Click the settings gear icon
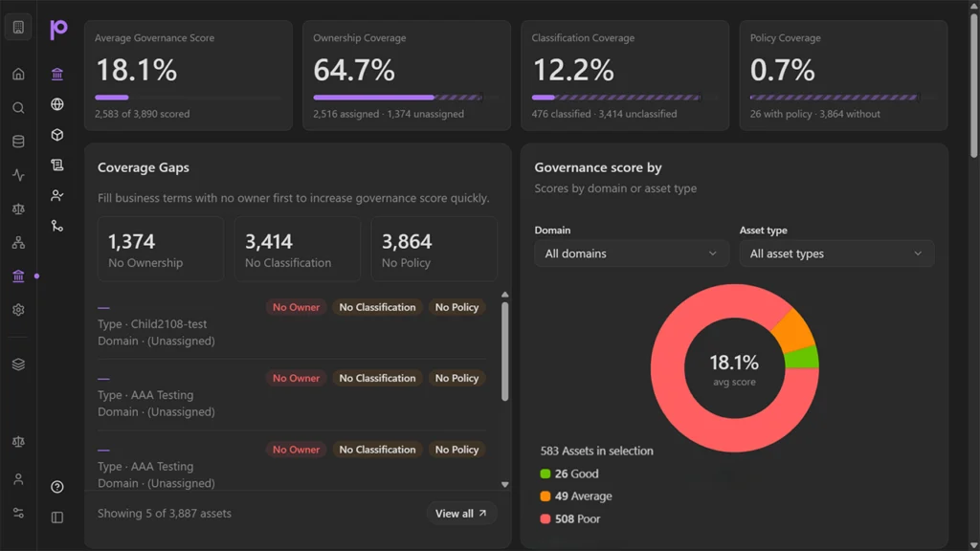The image size is (980, 551). point(18,310)
